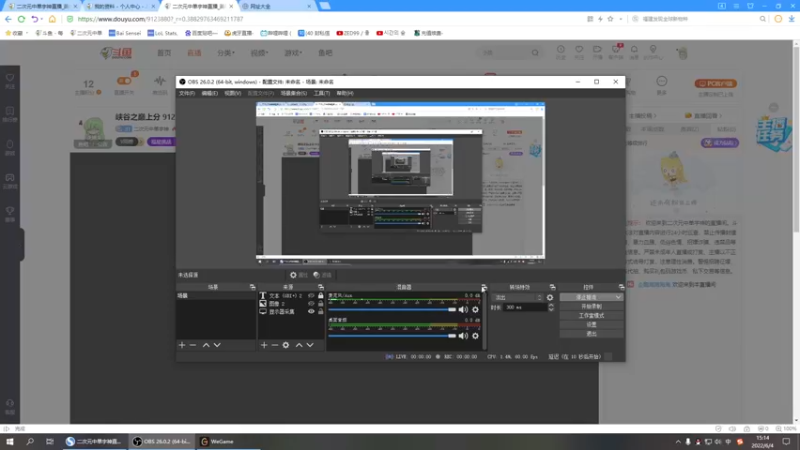Screen dimensions: 800x450
Task: Add a new source with the plus icon
Action: (x=264, y=345)
